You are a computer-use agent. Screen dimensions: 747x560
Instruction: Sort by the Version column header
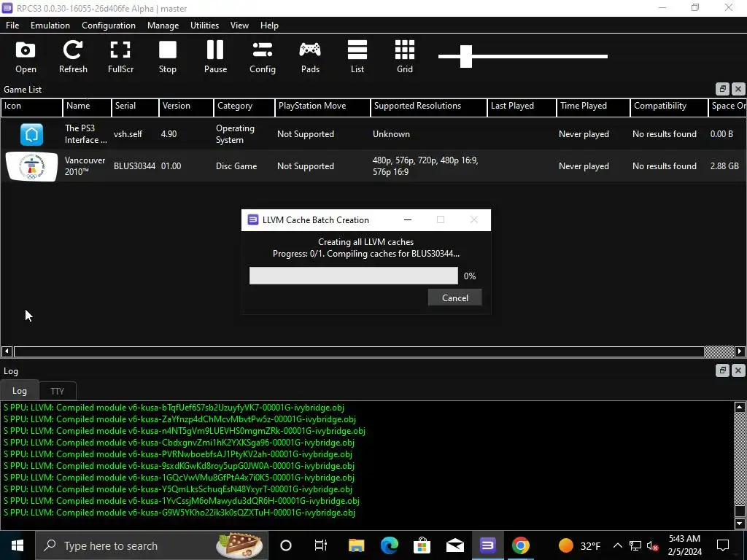[186, 106]
